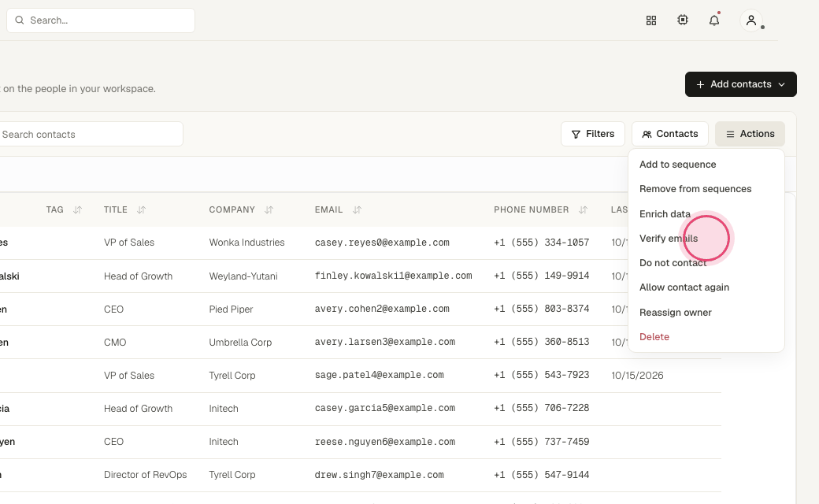Click phone +1 (555) 149-9914
Image resolution: width=819 pixels, height=504 pixels.
coord(541,276)
